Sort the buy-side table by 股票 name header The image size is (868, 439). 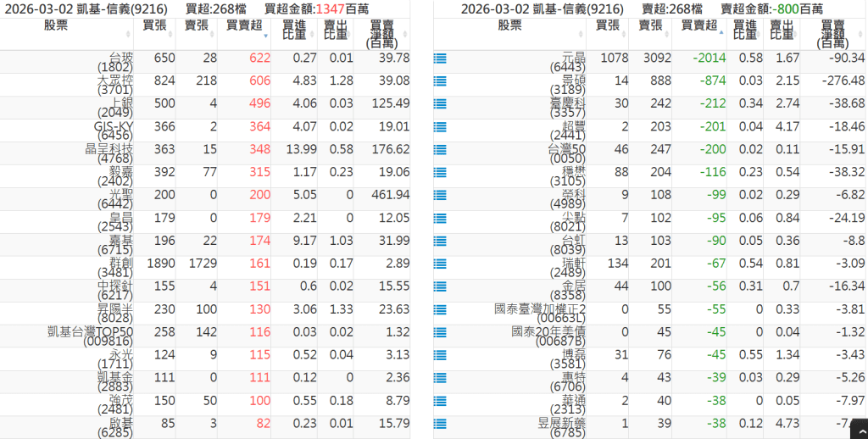click(68, 26)
